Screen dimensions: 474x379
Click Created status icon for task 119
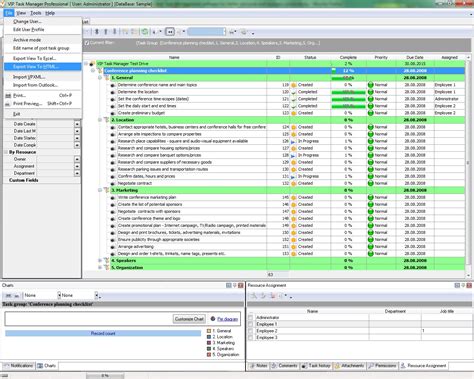tap(294, 85)
